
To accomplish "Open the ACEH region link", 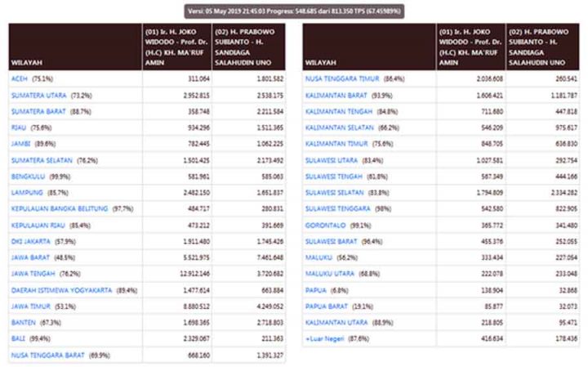I will pyautogui.click(x=19, y=79).
